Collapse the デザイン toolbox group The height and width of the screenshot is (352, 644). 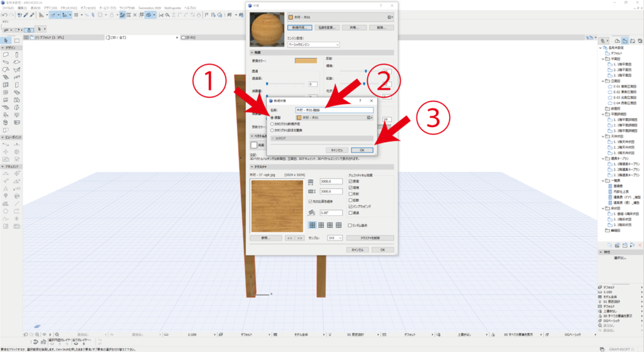point(3,48)
